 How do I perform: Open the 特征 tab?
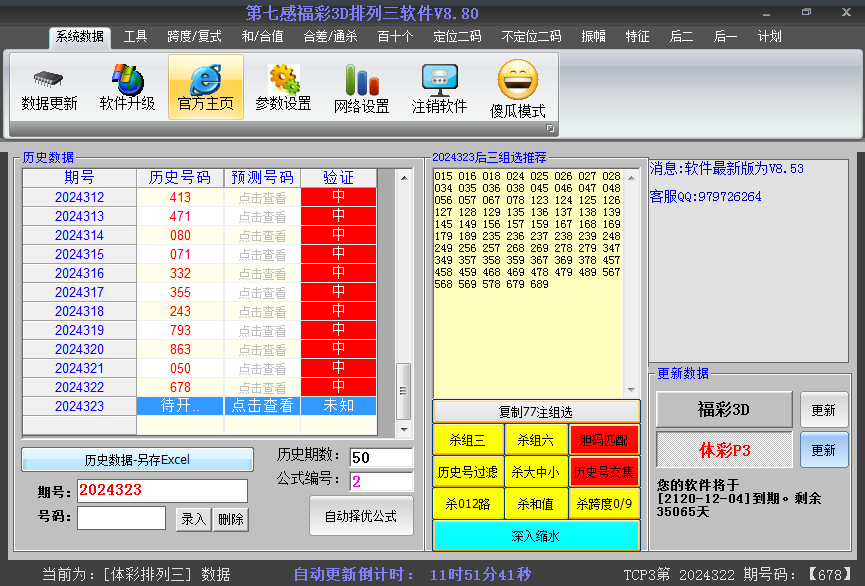[x=637, y=37]
